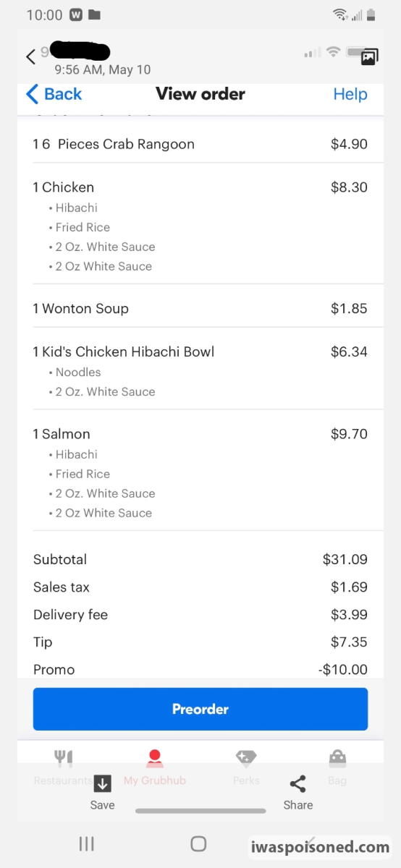
Task: Tap the Back chevron in Grubhub header
Action: [32, 94]
